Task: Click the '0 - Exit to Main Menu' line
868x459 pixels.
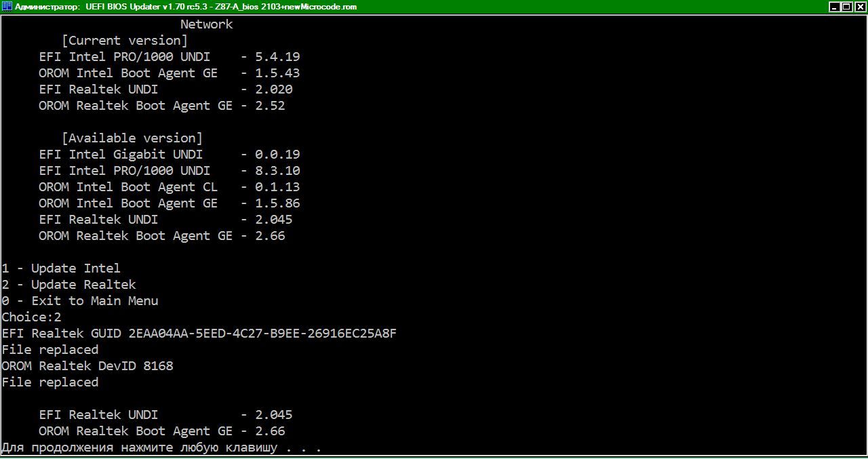Action: (80, 301)
